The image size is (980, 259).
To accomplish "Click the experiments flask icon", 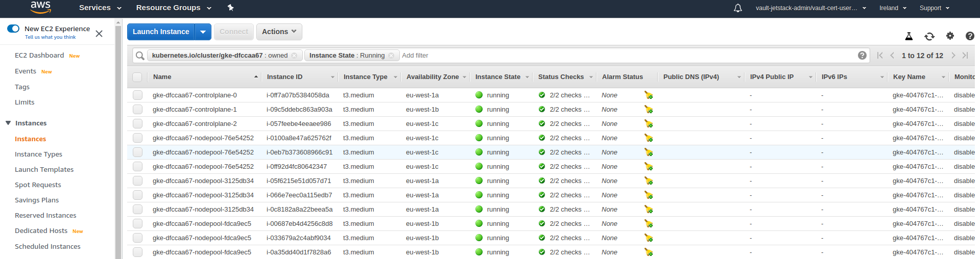I will (909, 36).
